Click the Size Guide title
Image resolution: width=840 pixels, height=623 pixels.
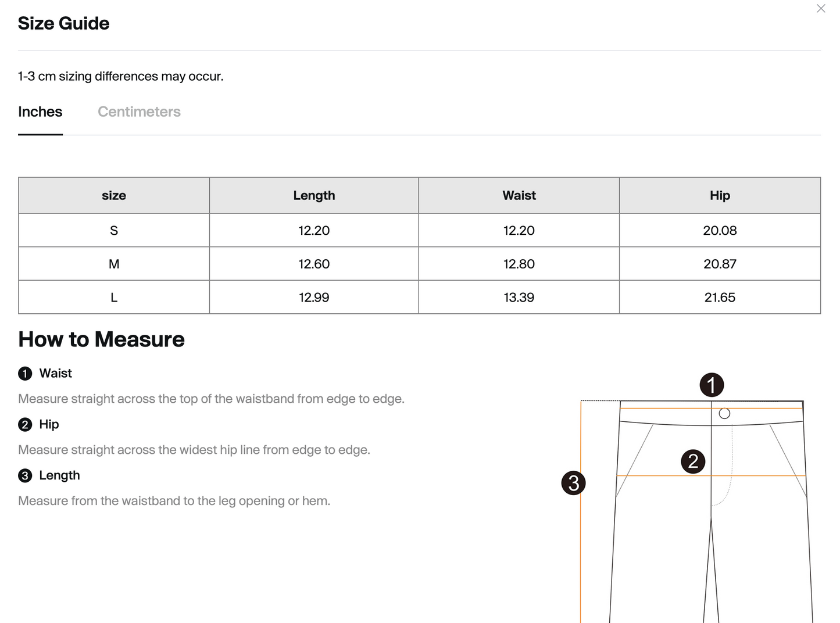[x=63, y=23]
